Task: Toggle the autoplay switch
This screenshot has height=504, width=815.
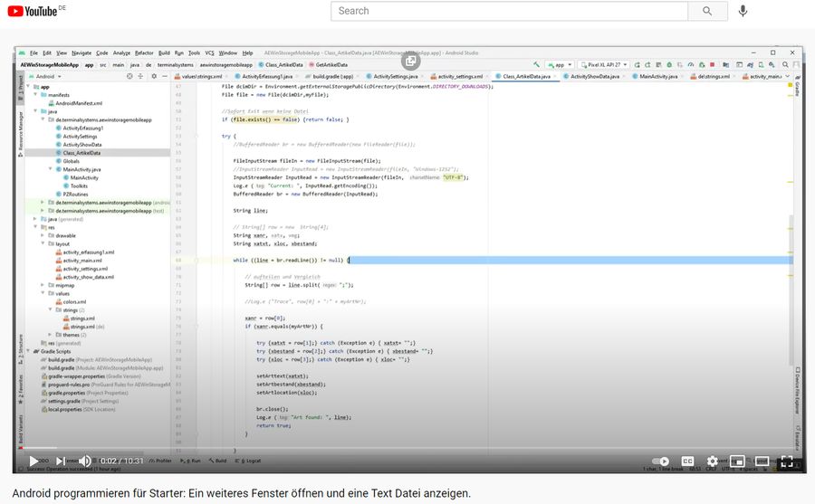Action: (661, 461)
